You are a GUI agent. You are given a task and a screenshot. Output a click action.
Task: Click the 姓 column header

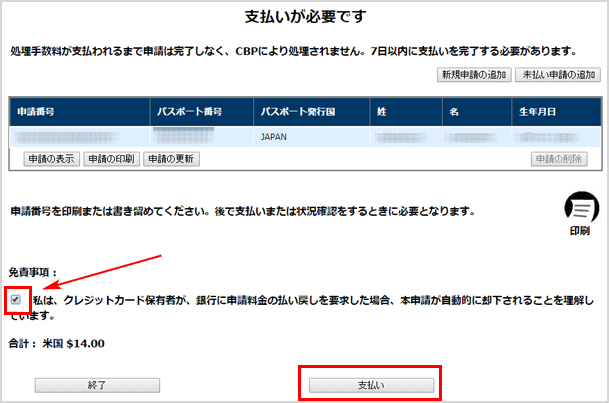pyautogui.click(x=406, y=112)
